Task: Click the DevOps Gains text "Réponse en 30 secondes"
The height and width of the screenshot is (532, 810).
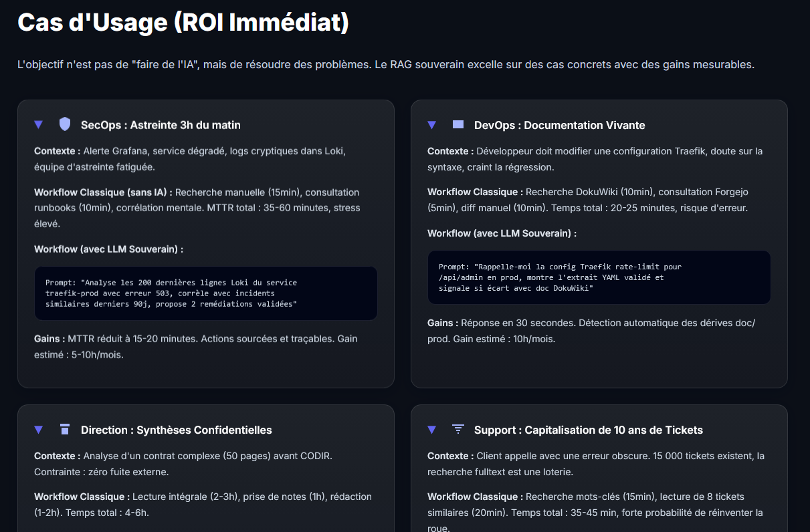Action: pos(591,330)
